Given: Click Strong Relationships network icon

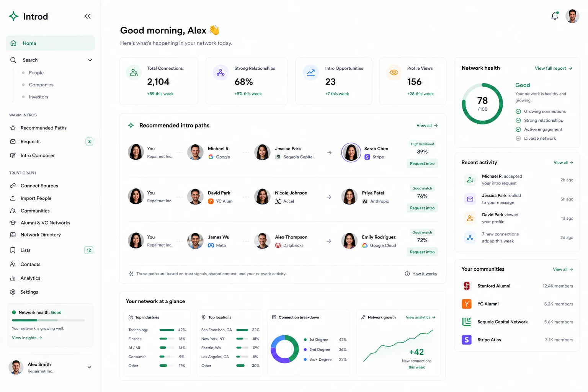Looking at the screenshot, I should (220, 72).
